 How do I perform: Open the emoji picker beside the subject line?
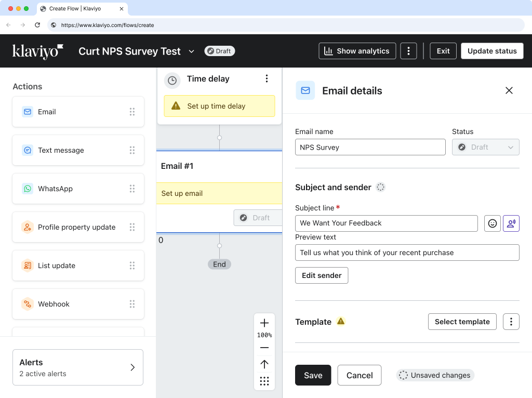[492, 223]
